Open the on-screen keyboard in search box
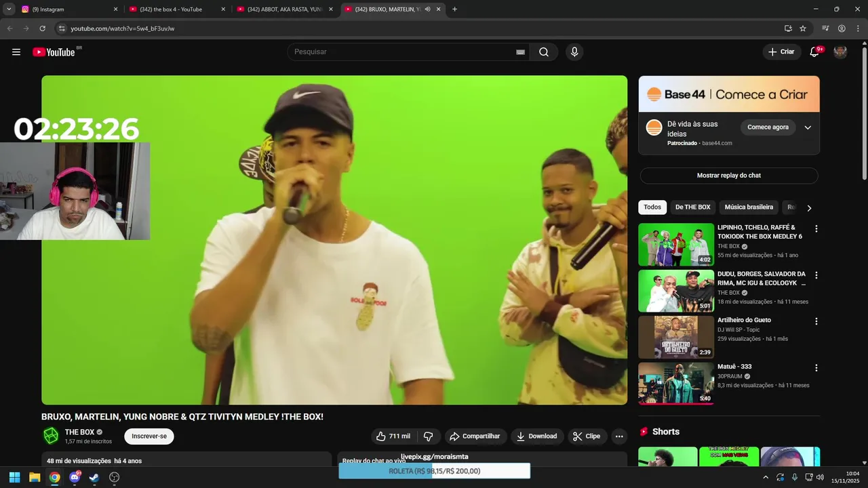This screenshot has width=868, height=488. (520, 52)
